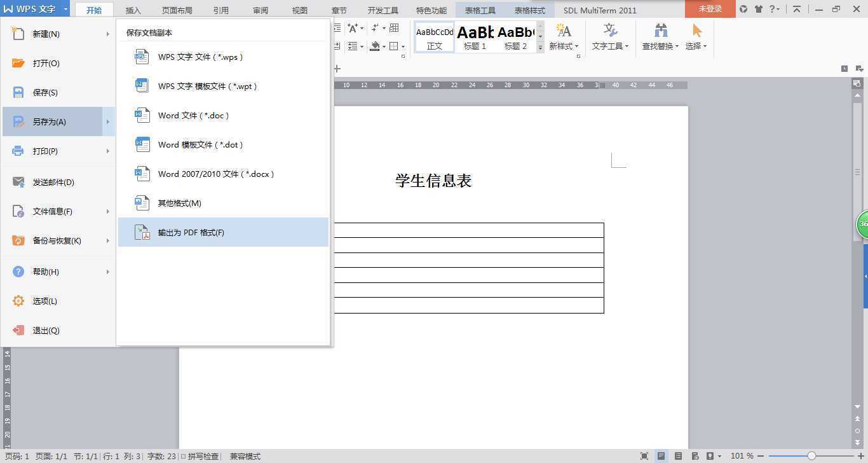The image size is (868, 463).
Task: Open Help (帮助) menu entry
Action: (58, 272)
